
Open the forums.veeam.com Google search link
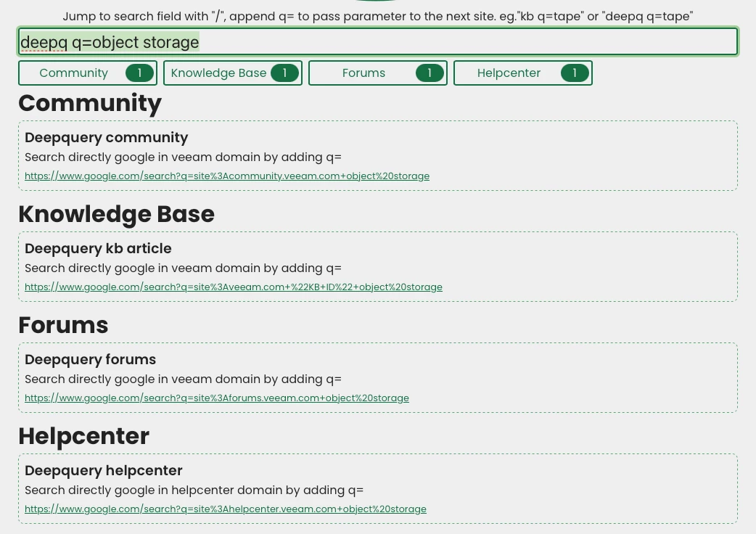(x=217, y=398)
